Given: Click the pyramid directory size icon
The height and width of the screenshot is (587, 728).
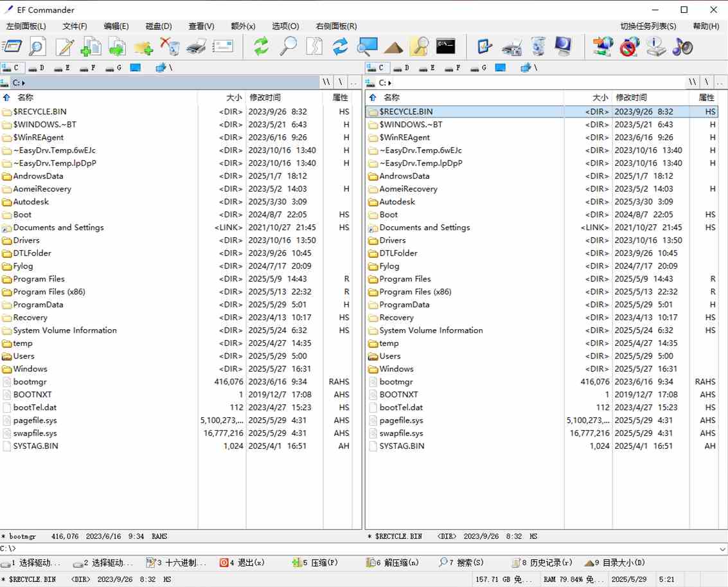Looking at the screenshot, I should (393, 47).
